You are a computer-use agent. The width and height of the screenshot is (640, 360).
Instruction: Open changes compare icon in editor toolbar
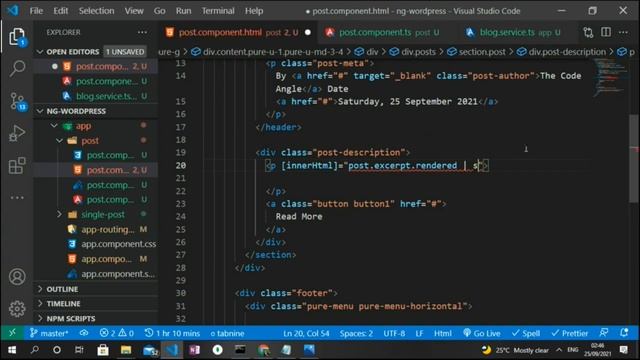point(588,32)
